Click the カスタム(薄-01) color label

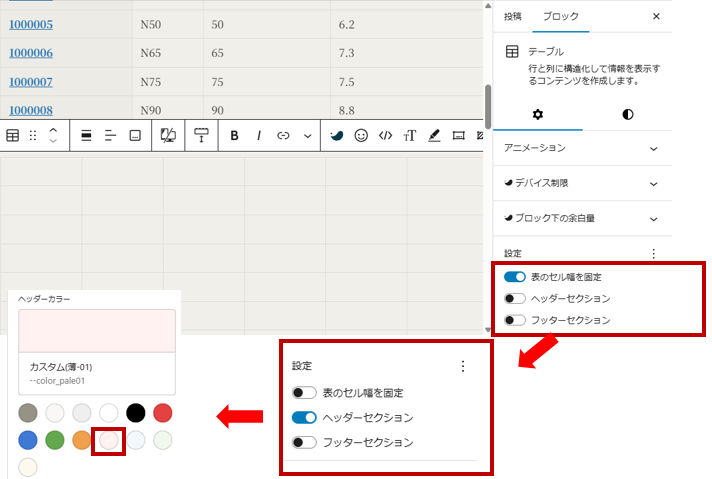[x=61, y=367]
